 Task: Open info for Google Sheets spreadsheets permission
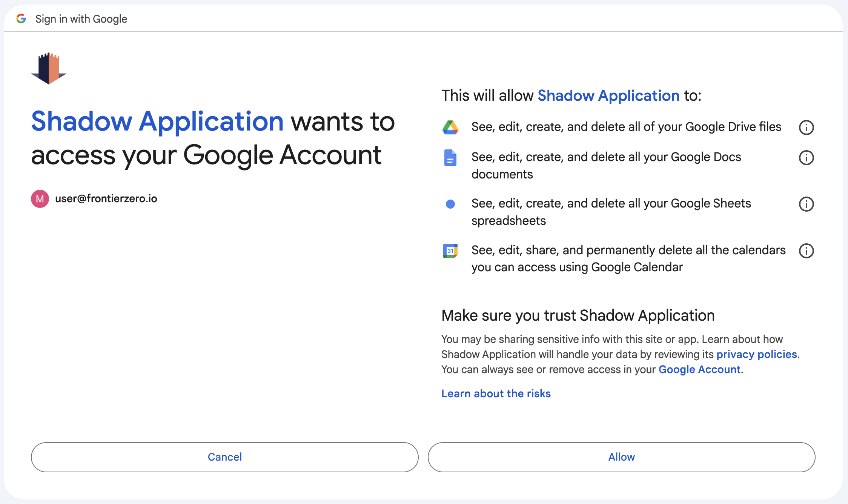click(x=806, y=204)
